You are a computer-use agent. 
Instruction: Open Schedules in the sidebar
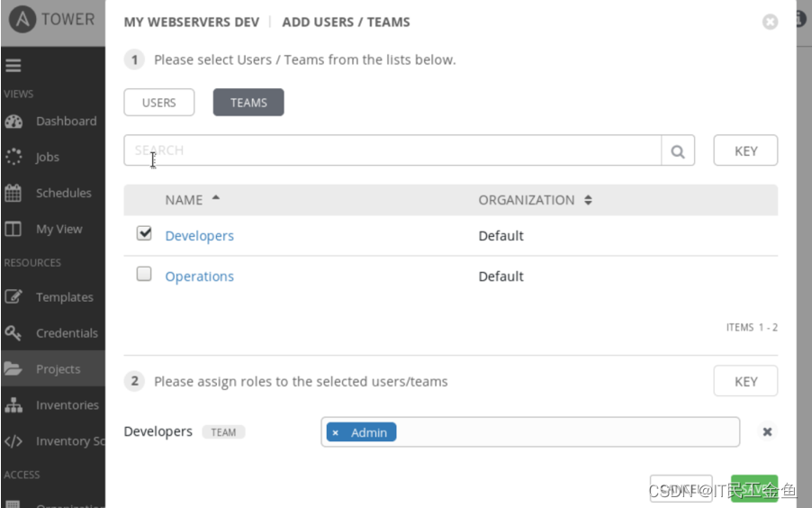coord(64,193)
